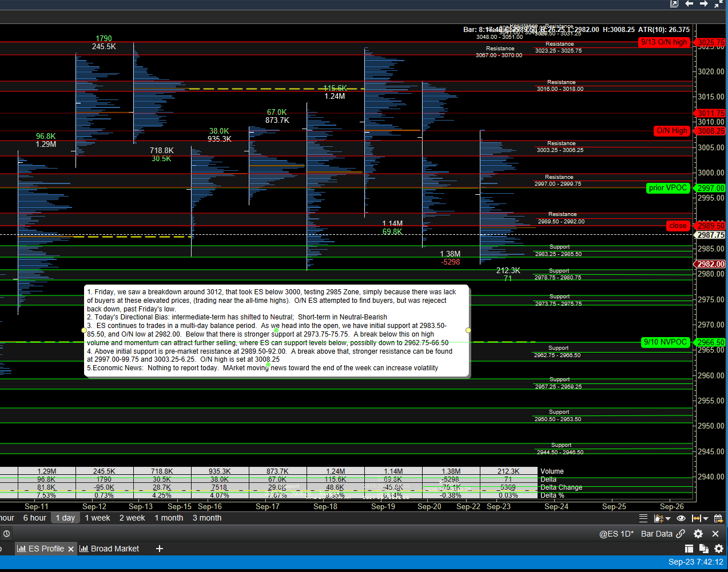
Task: Click the layout template icon at bottom
Action: 689,549
